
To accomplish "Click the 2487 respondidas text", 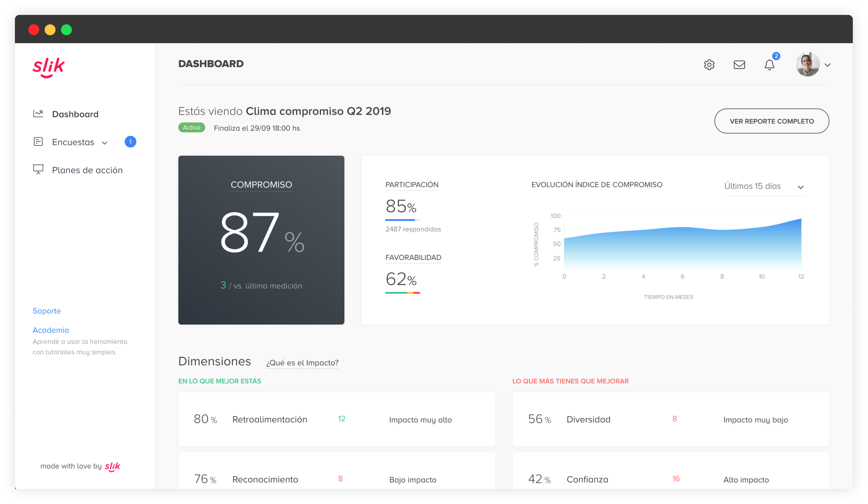I will [x=413, y=229].
